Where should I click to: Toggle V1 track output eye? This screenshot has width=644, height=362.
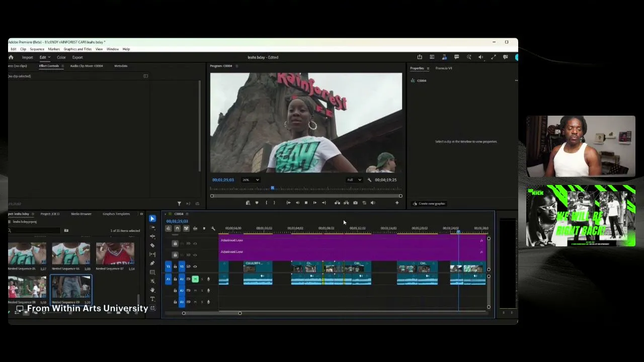(195, 266)
